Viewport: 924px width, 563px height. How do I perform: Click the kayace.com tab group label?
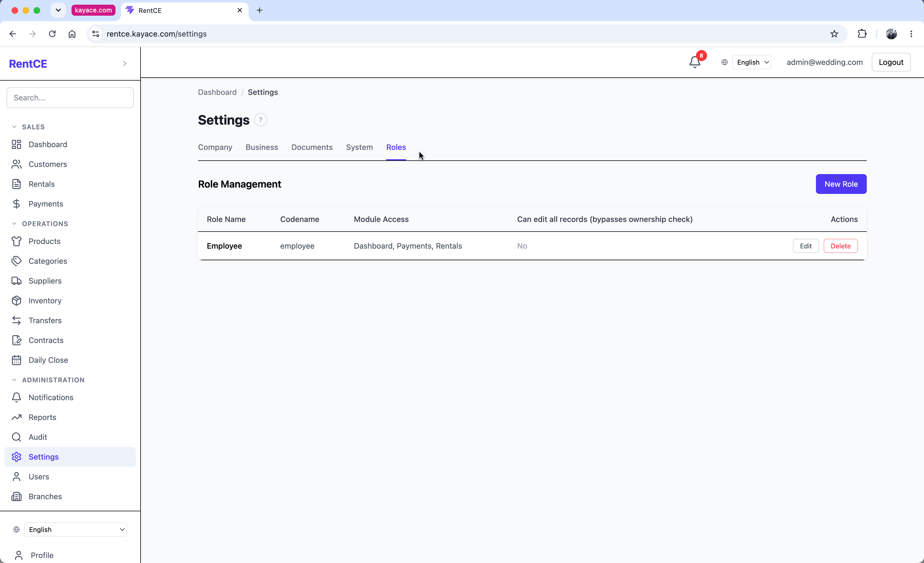pos(94,10)
